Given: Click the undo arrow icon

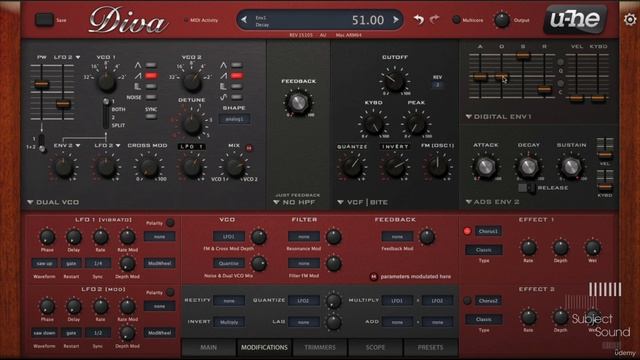Looking at the screenshot, I should (x=419, y=19).
